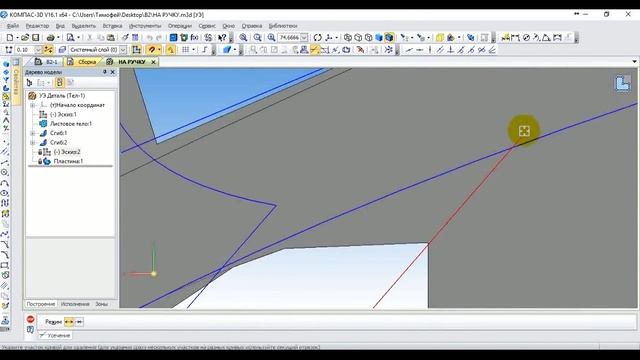Select the Построение tab at panel bottom
The width and height of the screenshot is (640, 360).
point(40,304)
